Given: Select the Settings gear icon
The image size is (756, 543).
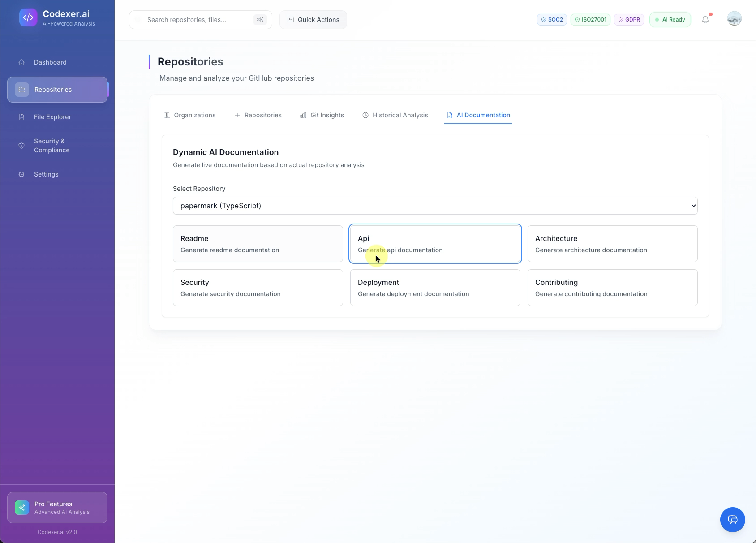Looking at the screenshot, I should pyautogui.click(x=21, y=174).
